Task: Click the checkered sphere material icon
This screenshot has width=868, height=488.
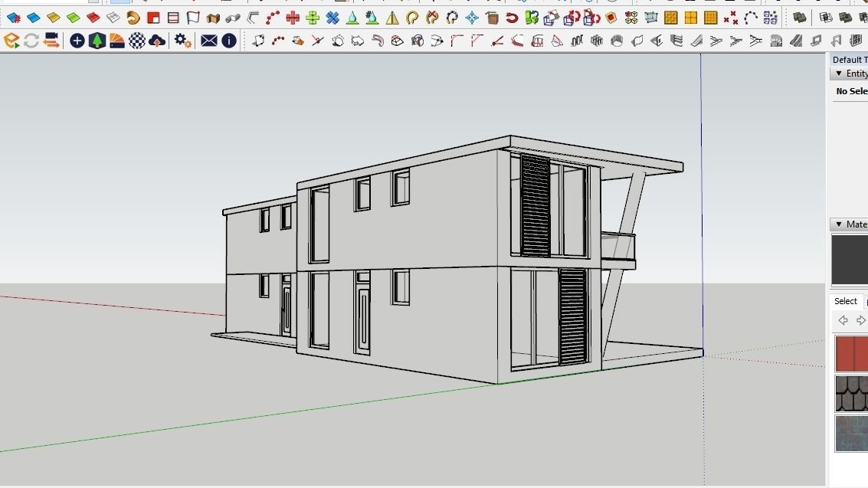Action: [x=137, y=41]
